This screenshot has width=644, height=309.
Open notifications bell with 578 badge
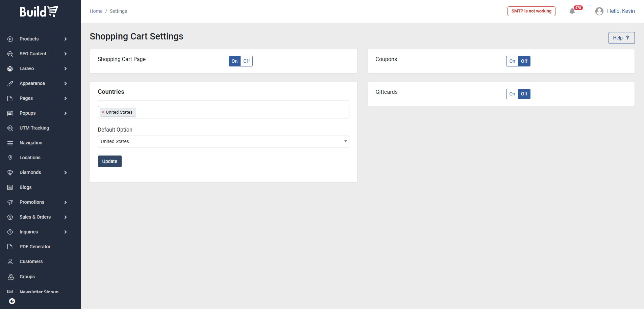tap(572, 11)
